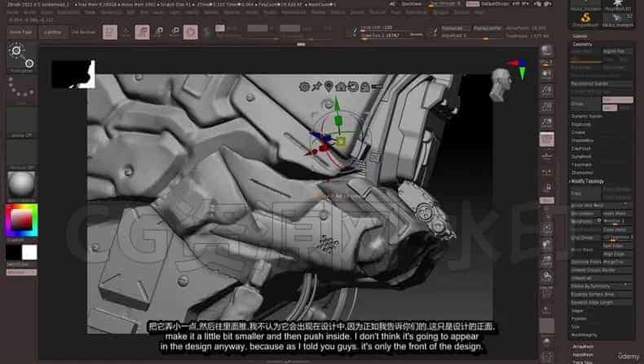Collapse the Modify Topology section
Image resolution: width=644 pixels, height=364 pixels.
pos(587,181)
